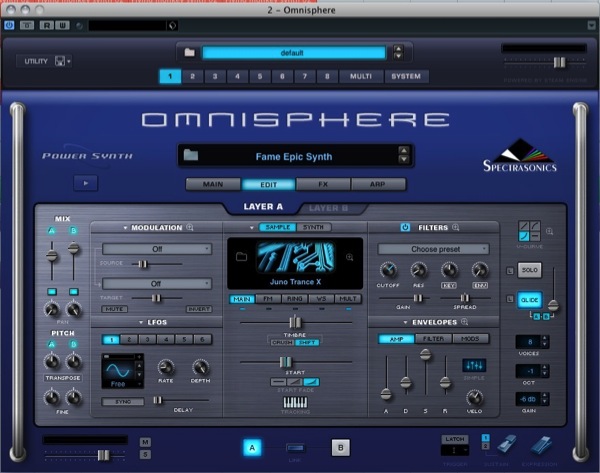Image resolution: width=600 pixels, height=473 pixels.
Task: Switch to the MAIN page tab
Action: (x=213, y=184)
